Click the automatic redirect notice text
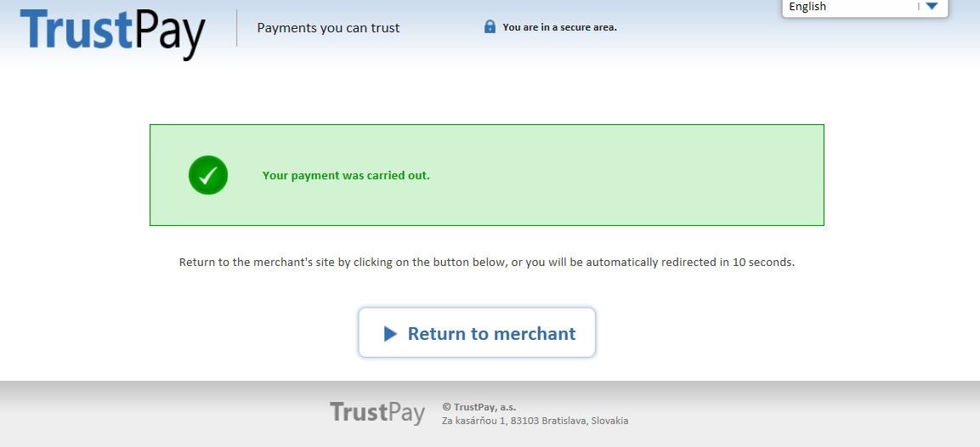Image resolution: width=980 pixels, height=447 pixels. 487,263
